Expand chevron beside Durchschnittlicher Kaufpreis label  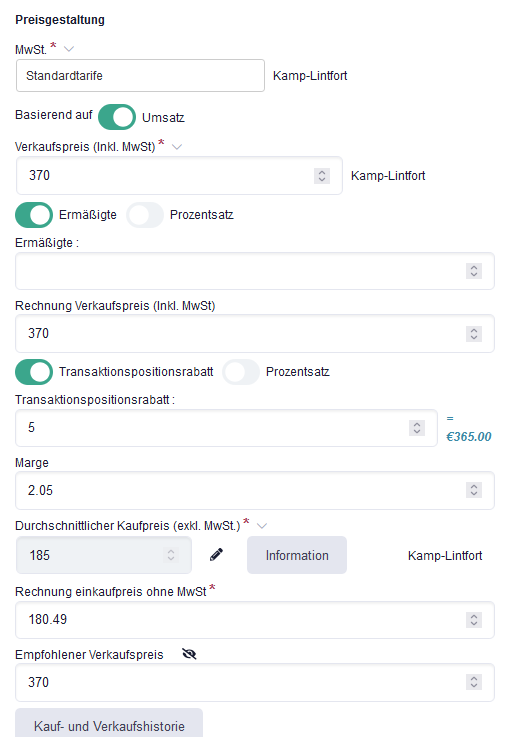(262, 525)
